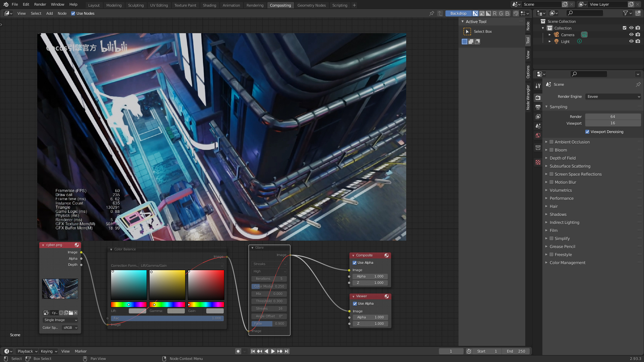
Task: Click the Fac slider in Color Balance
Action: point(167,318)
